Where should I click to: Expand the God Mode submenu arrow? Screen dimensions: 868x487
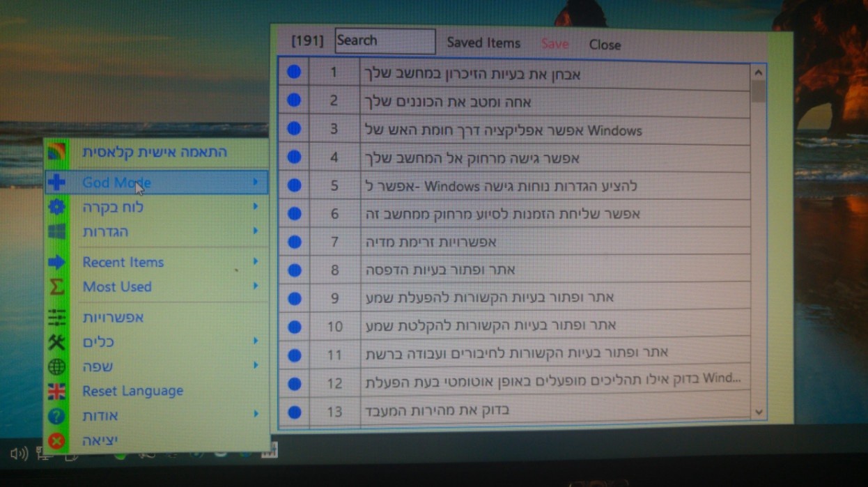[x=256, y=183]
